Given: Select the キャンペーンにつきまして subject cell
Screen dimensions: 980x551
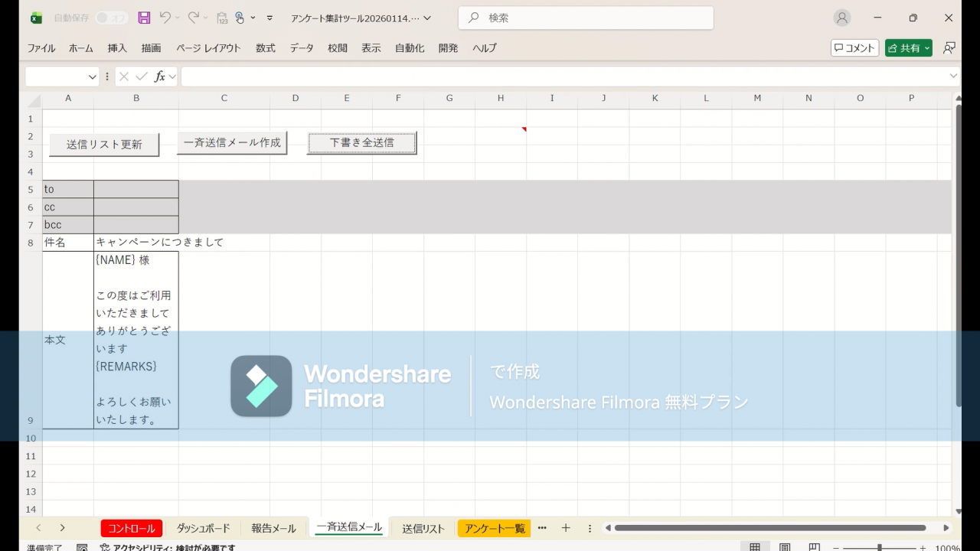Looking at the screenshot, I should [x=136, y=242].
